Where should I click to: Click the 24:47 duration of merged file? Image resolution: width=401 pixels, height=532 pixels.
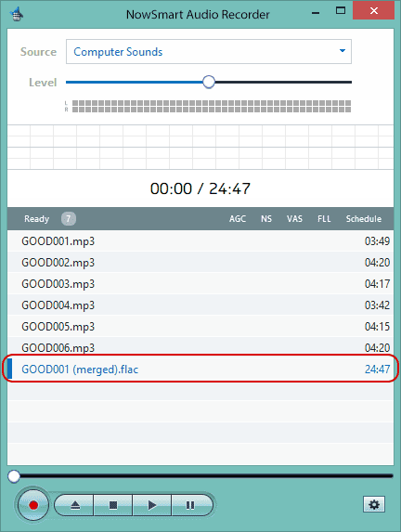[x=377, y=369]
